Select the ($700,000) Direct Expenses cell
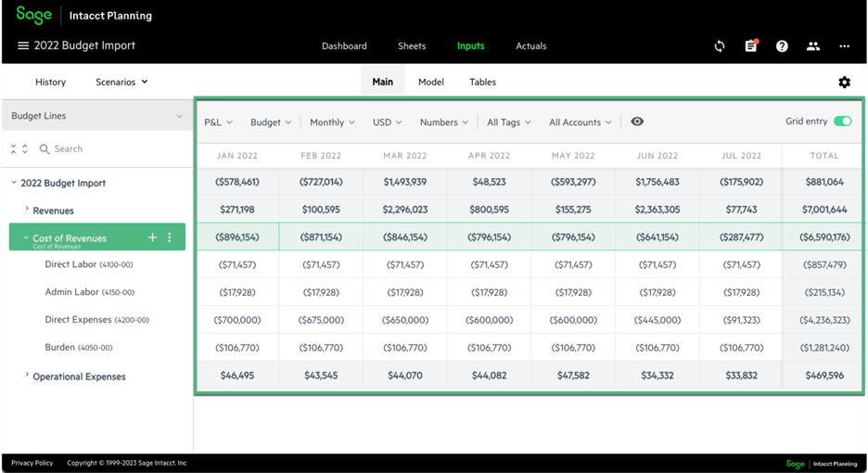 (x=237, y=320)
